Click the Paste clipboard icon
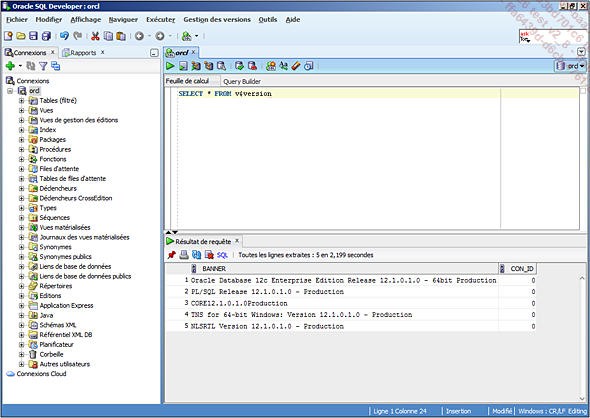The width and height of the screenshot is (590, 418). [x=121, y=36]
